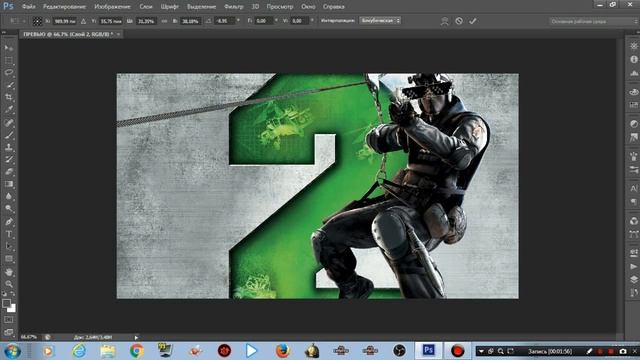Switch to warp mode icon in options bar
Screen dimensions: 640x360
(444, 21)
